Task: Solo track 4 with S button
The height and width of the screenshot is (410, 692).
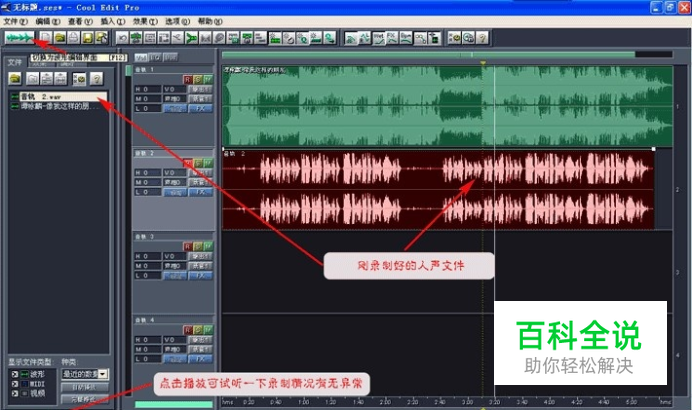Action: pyautogui.click(x=198, y=330)
